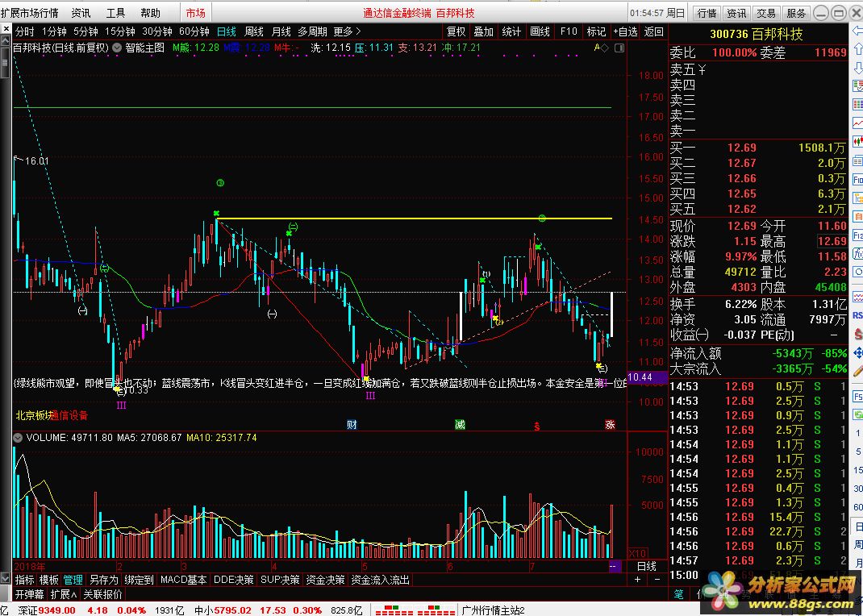
Task: Open the 帮助 menu
Action: click(x=150, y=13)
